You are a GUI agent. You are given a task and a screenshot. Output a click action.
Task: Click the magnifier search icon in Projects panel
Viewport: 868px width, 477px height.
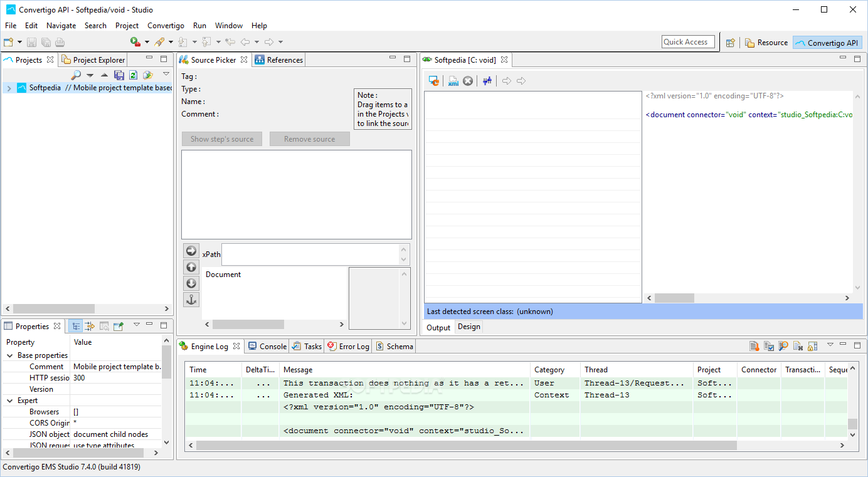tap(76, 75)
